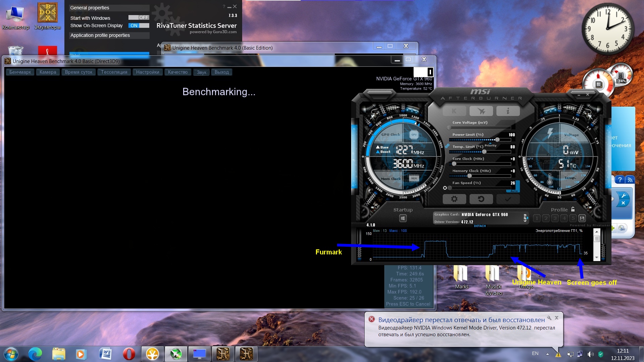The image size is (644, 362).
Task: Click the Kombustor 'K' button
Action: pyautogui.click(x=454, y=111)
